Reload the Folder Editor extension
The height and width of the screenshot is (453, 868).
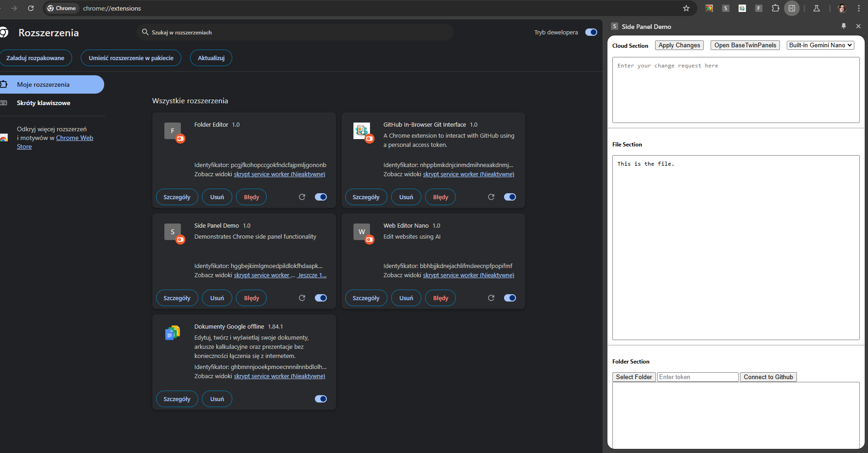pos(302,197)
